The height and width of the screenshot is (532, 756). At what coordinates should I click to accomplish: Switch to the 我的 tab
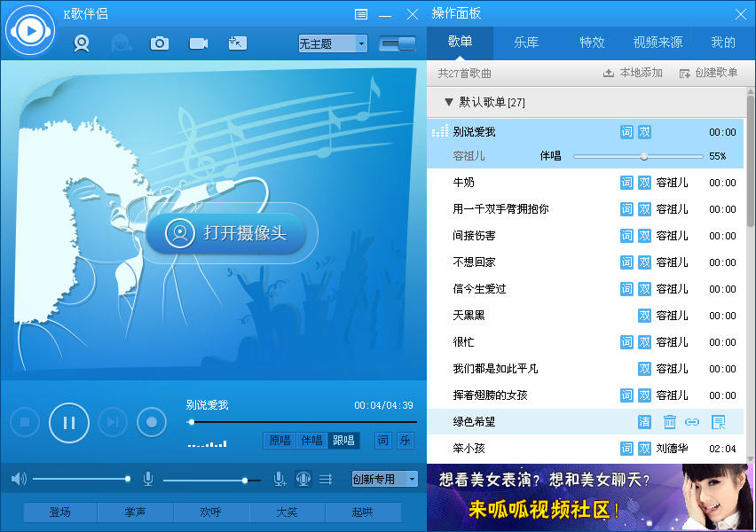(x=723, y=43)
